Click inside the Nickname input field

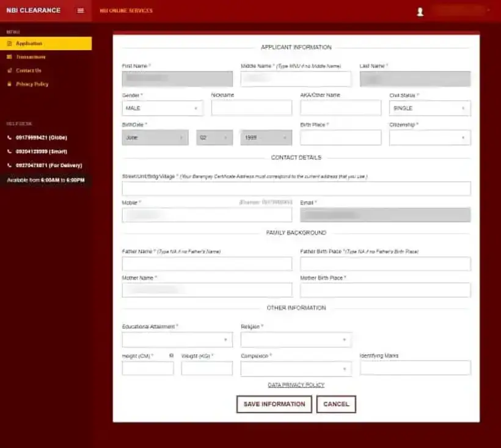pyautogui.click(x=252, y=108)
